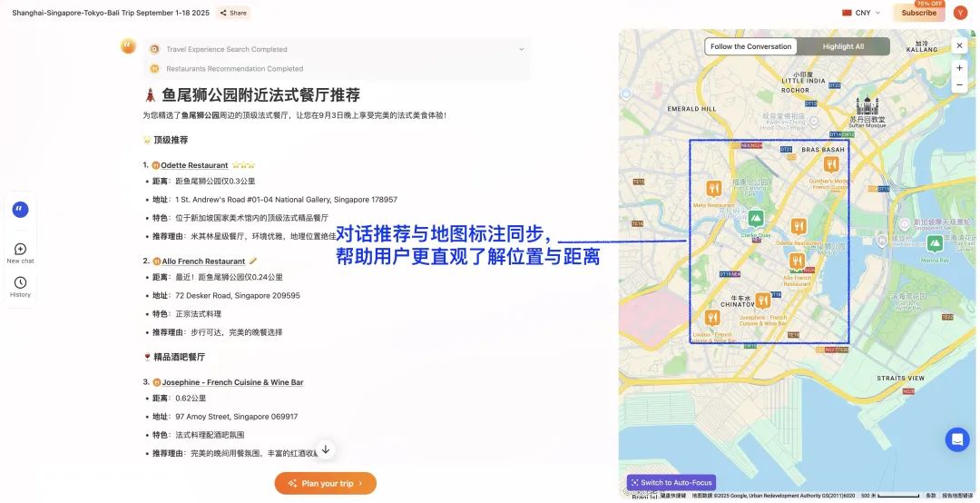
Task: Click the 顶级推荐 section heading
Action: coord(171,140)
